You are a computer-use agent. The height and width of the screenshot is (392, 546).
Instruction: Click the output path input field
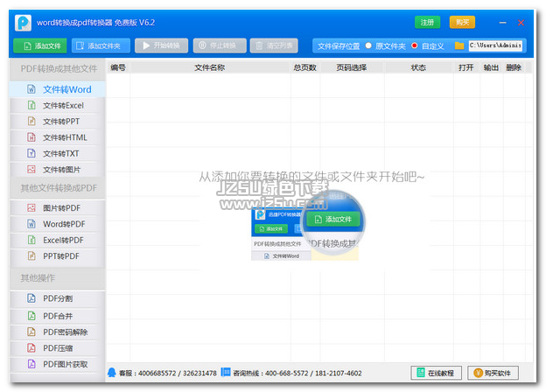tap(495, 45)
